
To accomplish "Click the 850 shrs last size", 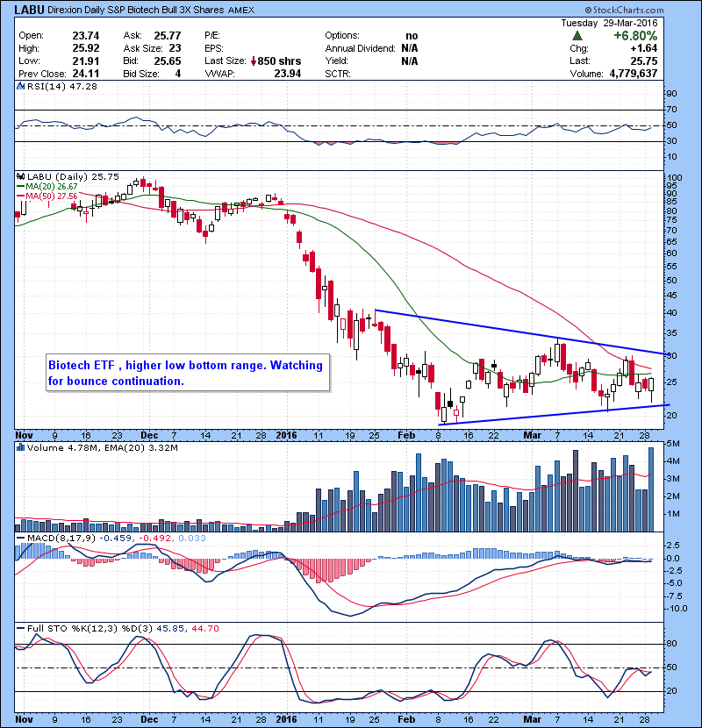I will (279, 61).
